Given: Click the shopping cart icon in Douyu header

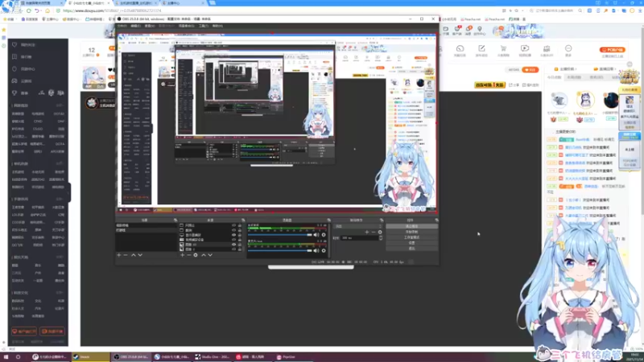Looking at the screenshot, I should [x=503, y=49].
